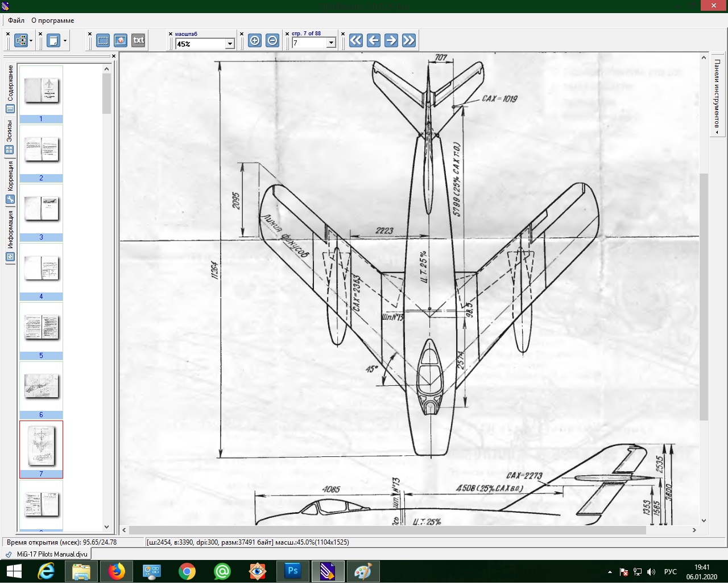The height and width of the screenshot is (585, 728).
Task: Jump to the last page
Action: point(408,40)
